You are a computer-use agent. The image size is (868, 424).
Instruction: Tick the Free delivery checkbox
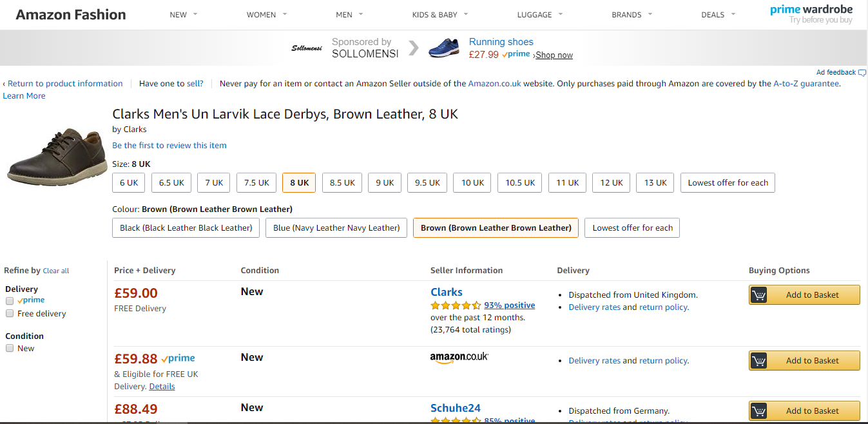tap(10, 314)
